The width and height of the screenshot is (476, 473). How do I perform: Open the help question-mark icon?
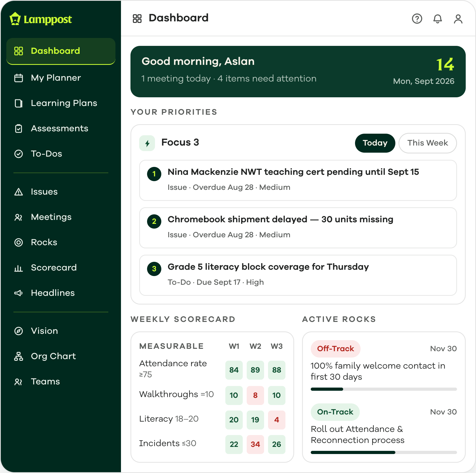pos(417,19)
